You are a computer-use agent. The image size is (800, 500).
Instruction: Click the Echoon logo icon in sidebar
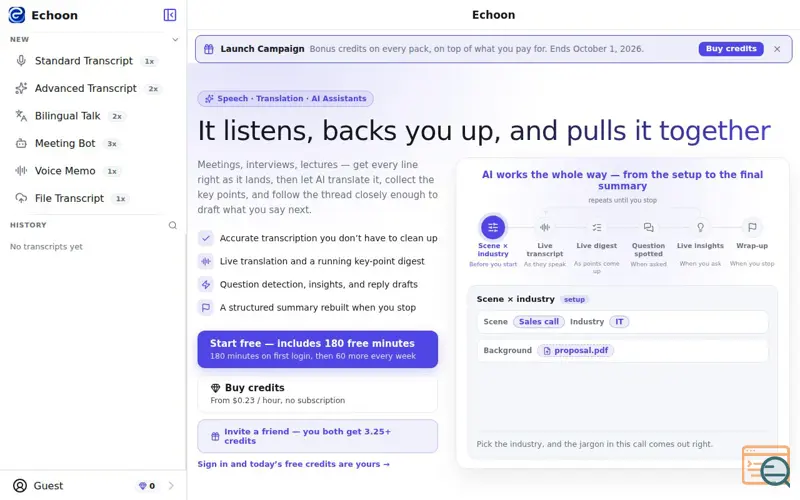coord(16,15)
